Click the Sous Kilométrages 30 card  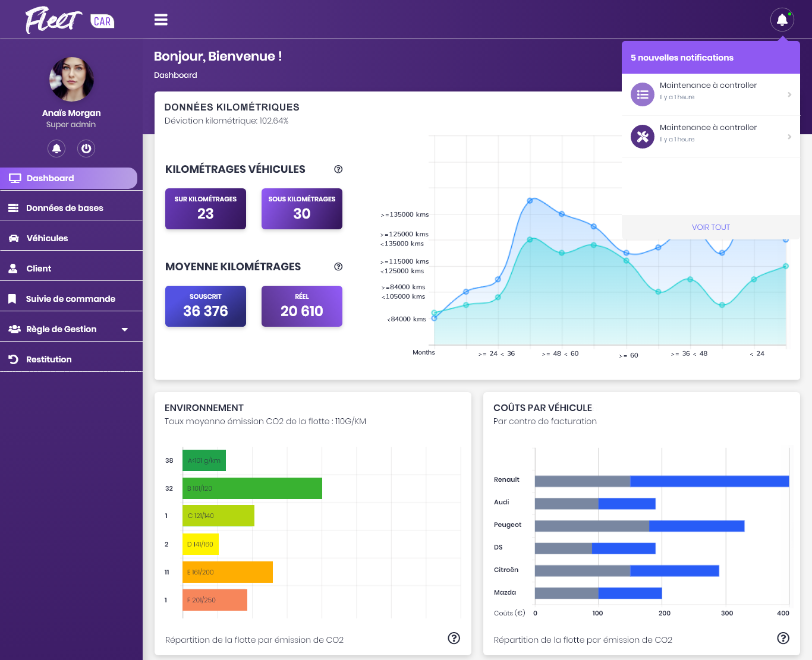click(x=302, y=209)
